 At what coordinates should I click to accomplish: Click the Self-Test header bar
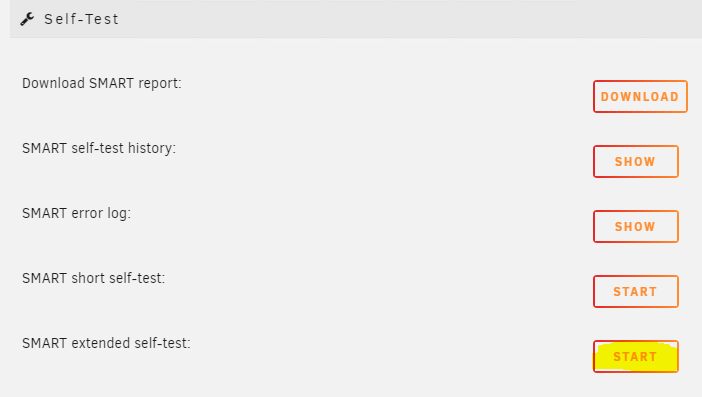pyautogui.click(x=356, y=19)
